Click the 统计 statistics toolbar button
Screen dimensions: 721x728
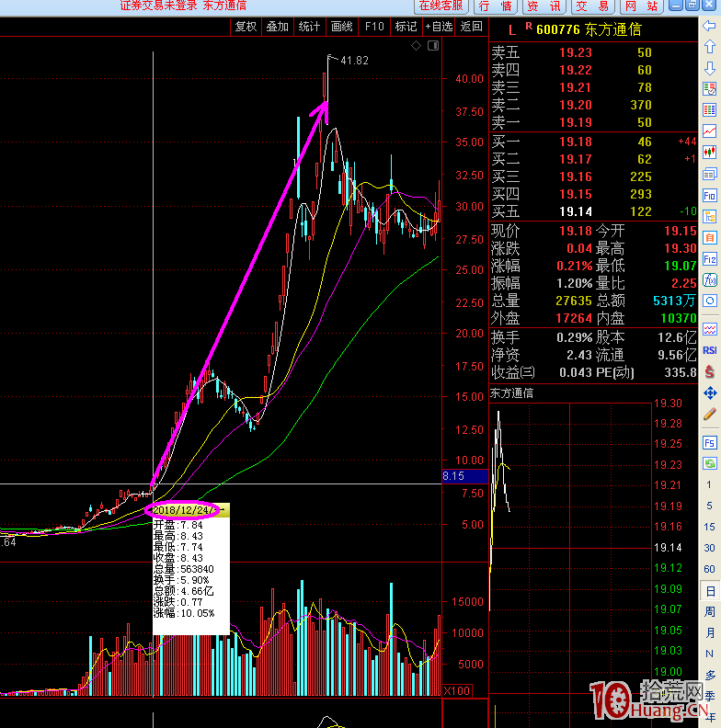[309, 27]
